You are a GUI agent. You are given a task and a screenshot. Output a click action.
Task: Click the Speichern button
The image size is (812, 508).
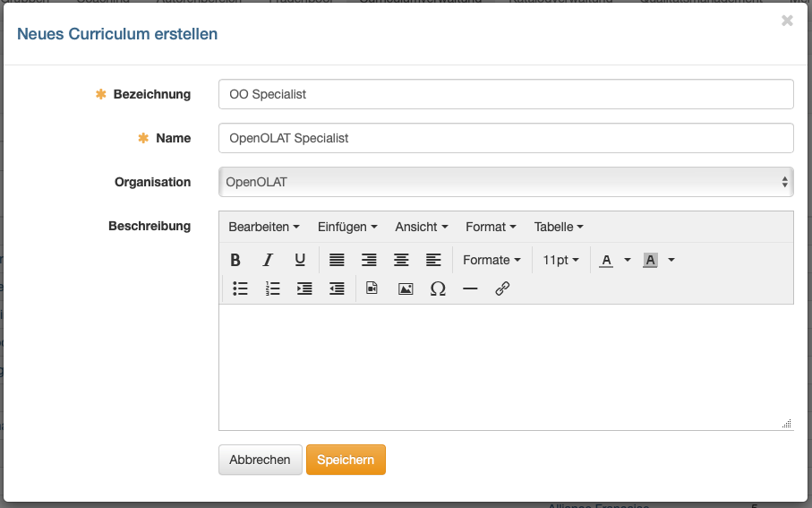tap(346, 460)
